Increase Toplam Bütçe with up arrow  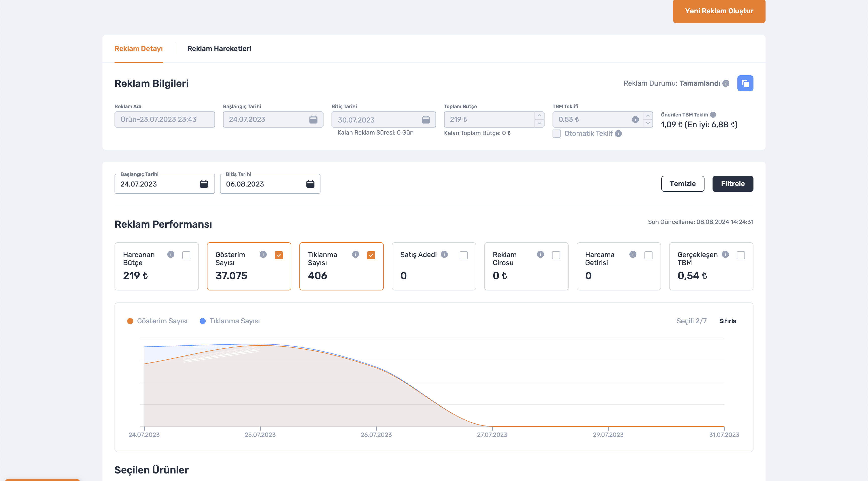coord(539,115)
